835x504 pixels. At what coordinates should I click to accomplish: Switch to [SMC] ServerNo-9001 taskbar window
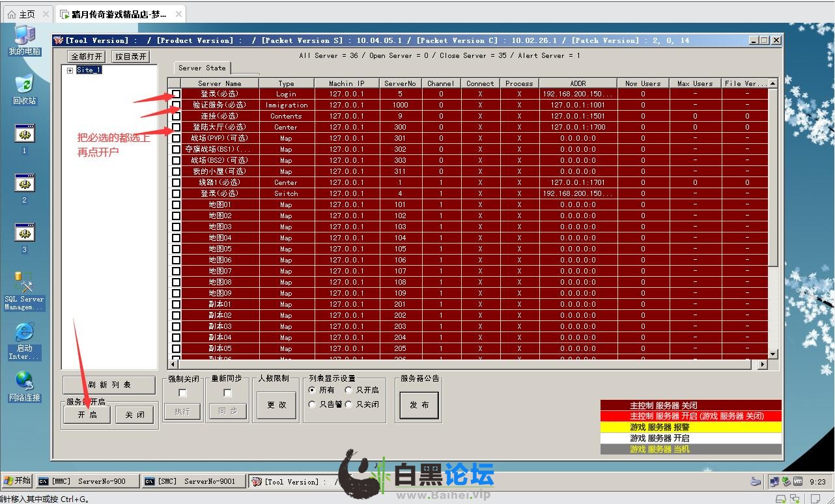(x=194, y=481)
